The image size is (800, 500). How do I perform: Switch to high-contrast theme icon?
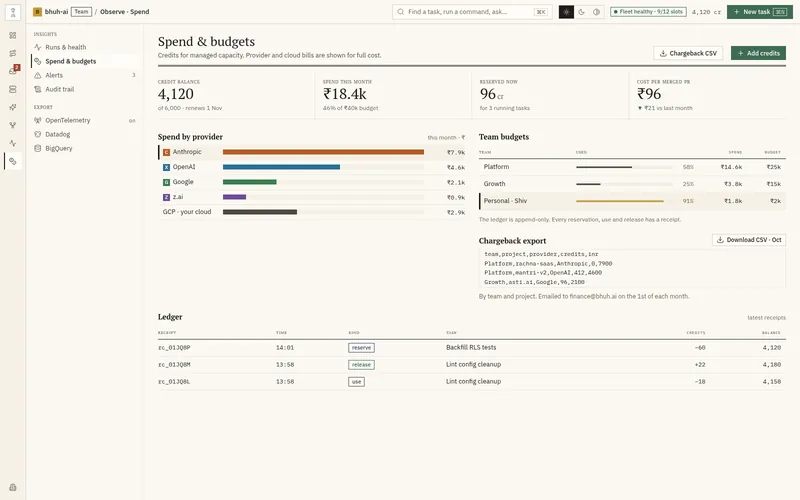596,12
